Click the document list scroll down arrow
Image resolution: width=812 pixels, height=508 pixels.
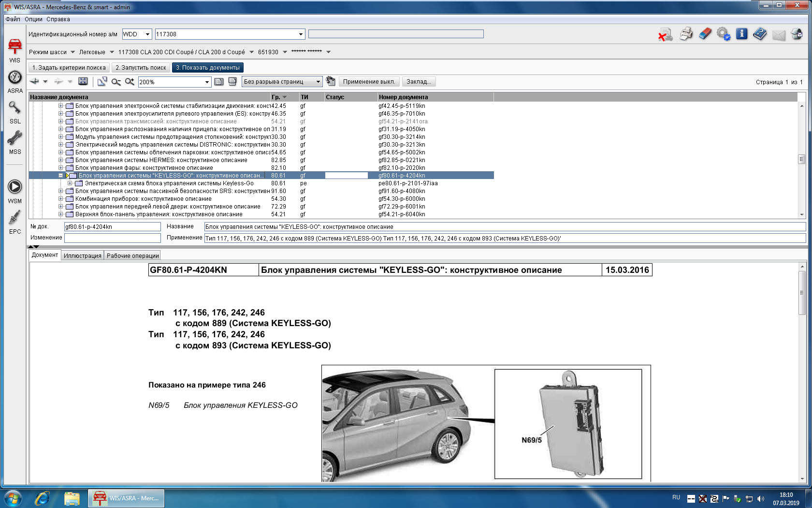coord(801,214)
